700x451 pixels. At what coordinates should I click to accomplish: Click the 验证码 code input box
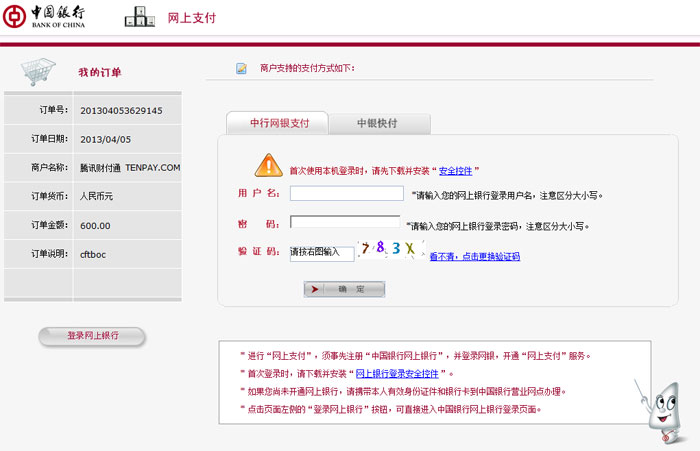click(322, 253)
